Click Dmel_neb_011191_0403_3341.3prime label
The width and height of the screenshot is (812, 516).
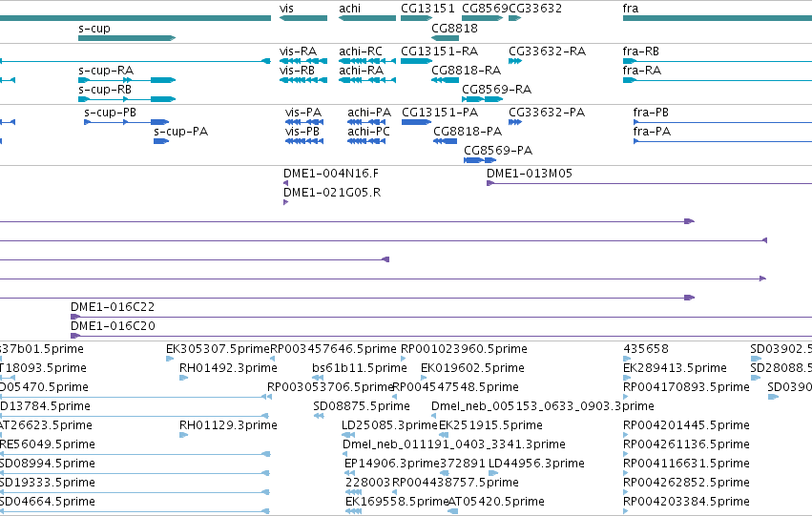tap(454, 444)
